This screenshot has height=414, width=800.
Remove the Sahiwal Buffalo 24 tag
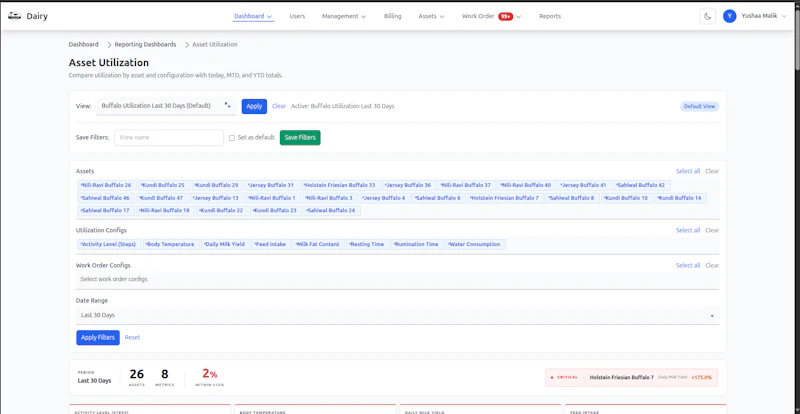pyautogui.click(x=307, y=210)
